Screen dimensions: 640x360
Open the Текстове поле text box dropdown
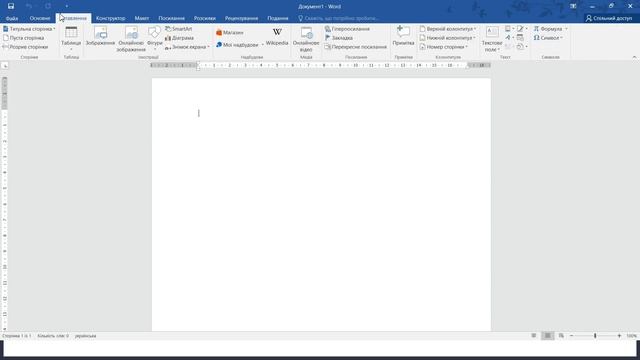(492, 39)
